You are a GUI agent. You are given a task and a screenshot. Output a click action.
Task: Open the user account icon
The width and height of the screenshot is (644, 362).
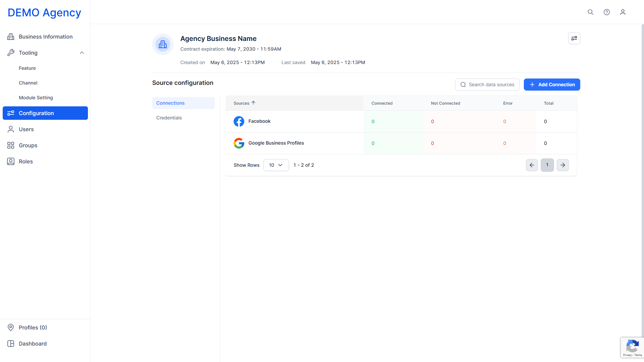(623, 12)
